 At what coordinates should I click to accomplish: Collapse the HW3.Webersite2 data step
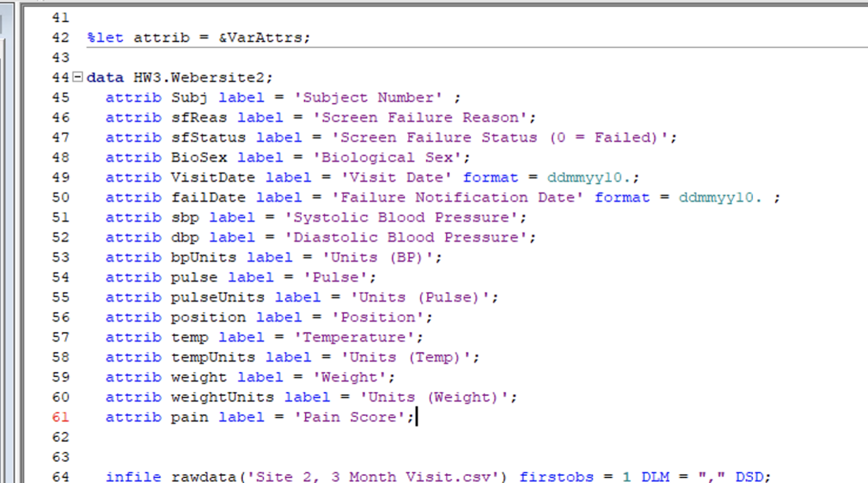(77, 77)
